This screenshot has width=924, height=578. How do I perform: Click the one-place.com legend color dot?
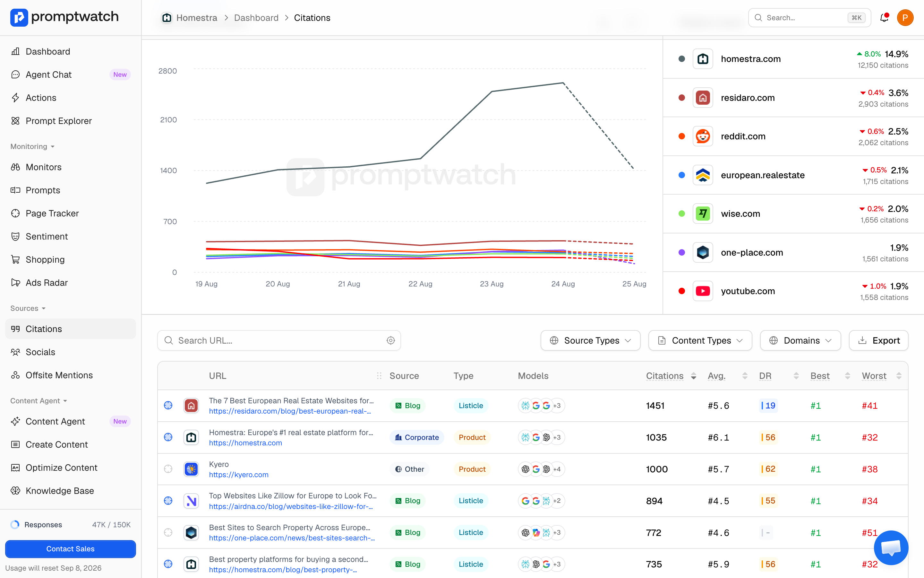click(681, 252)
